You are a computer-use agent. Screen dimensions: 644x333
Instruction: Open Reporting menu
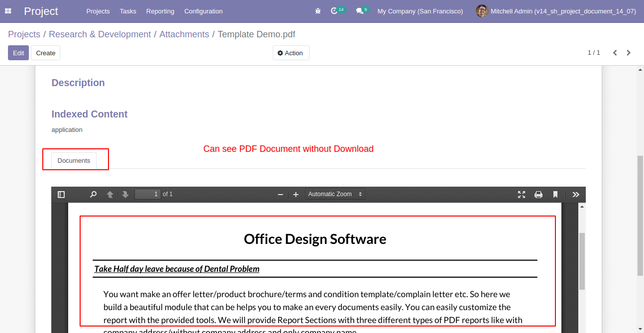pos(160,11)
